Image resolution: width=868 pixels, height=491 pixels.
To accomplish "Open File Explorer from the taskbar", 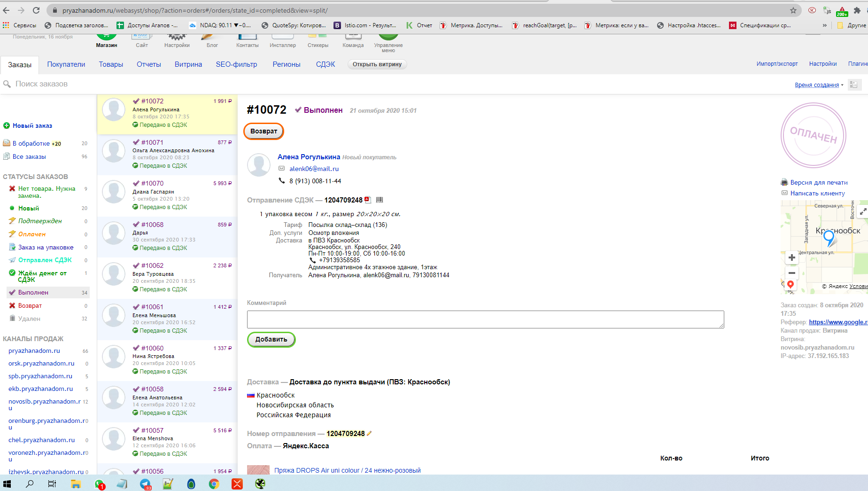I will 76,483.
